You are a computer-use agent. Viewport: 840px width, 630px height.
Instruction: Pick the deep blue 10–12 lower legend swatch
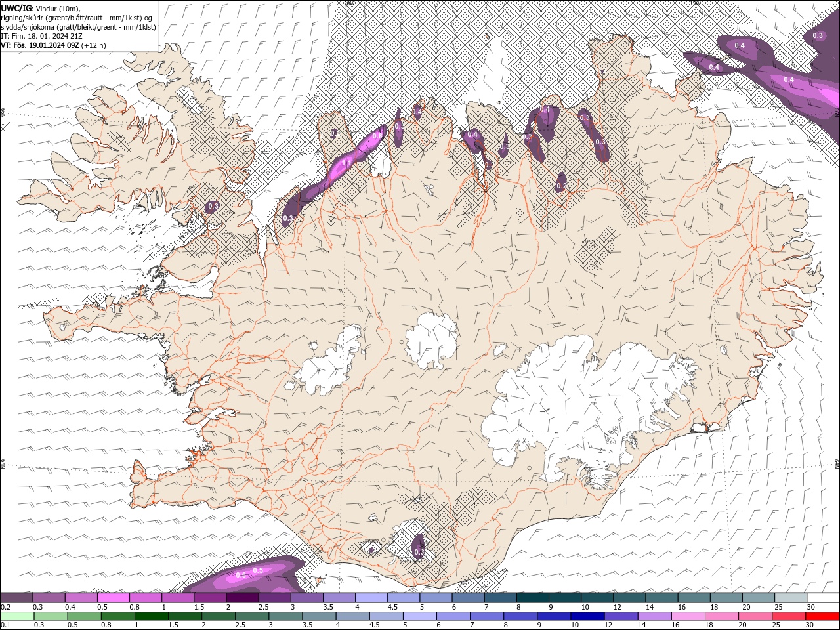coord(586,616)
